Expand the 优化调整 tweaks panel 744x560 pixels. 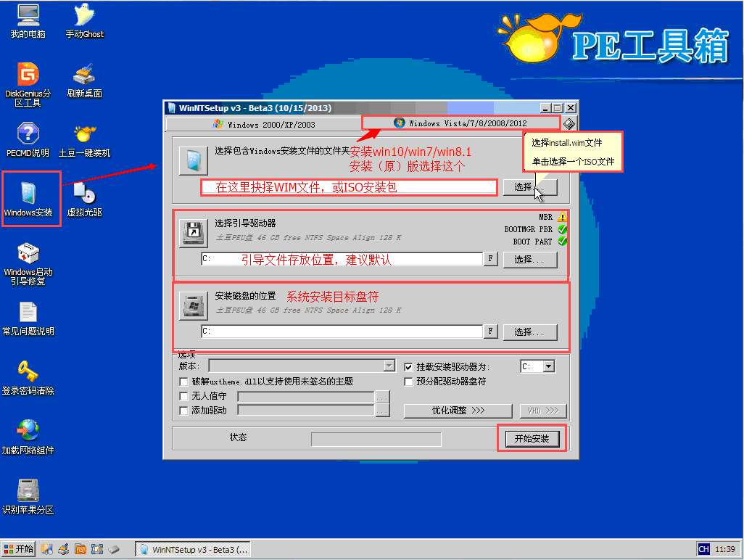tap(458, 411)
